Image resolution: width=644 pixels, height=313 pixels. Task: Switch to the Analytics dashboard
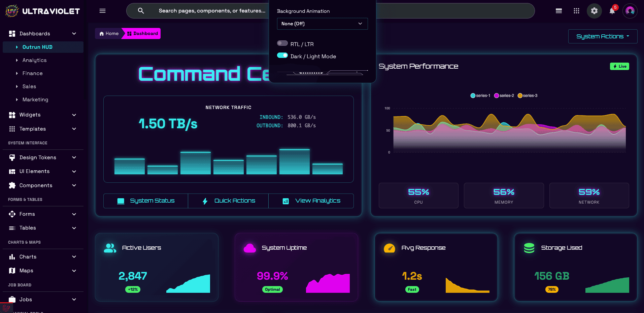pyautogui.click(x=34, y=60)
